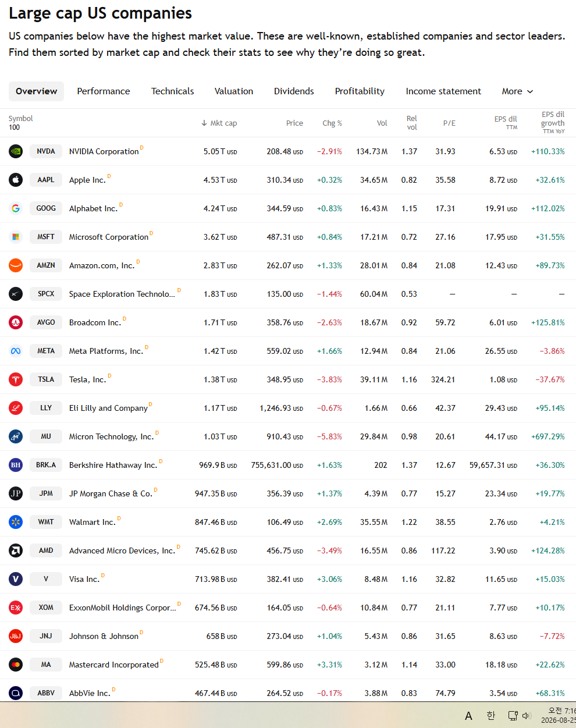Screen dimensions: 576x728
Task: Switch to the Performance tab
Action: pyautogui.click(x=104, y=91)
